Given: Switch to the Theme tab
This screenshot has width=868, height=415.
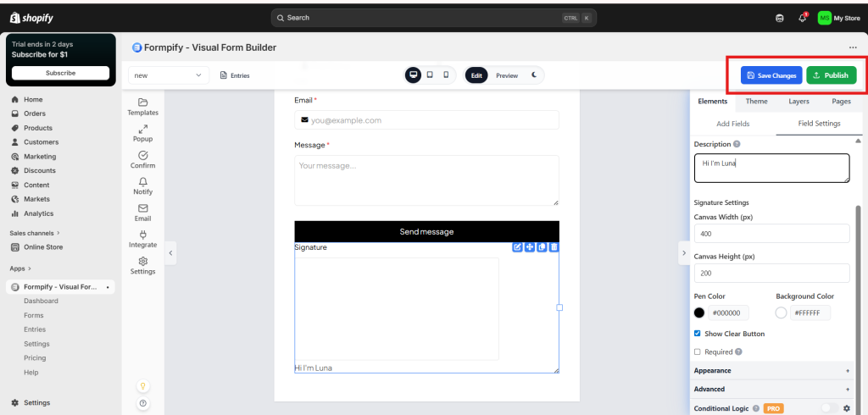Looking at the screenshot, I should (x=756, y=102).
